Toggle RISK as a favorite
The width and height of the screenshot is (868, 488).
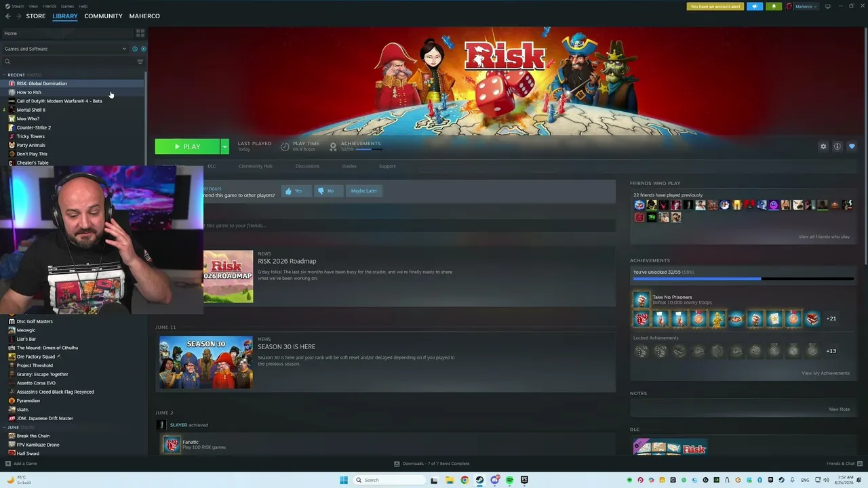tap(852, 146)
